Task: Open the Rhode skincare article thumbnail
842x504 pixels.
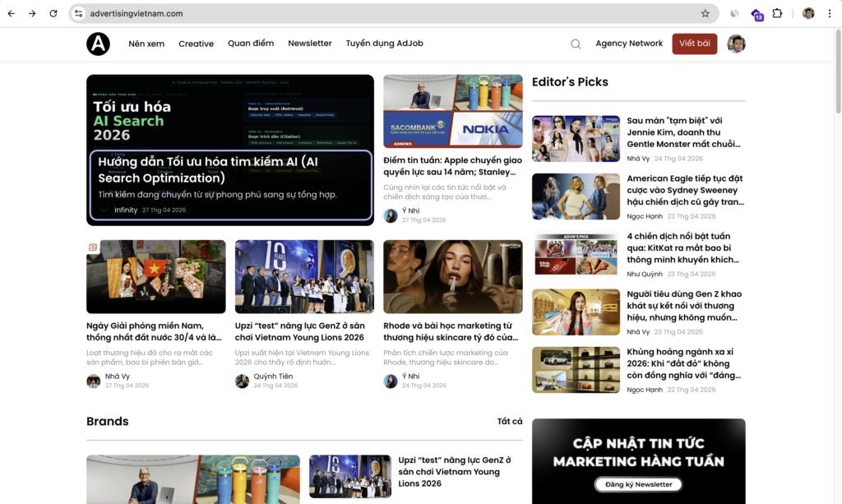Action: [x=453, y=276]
